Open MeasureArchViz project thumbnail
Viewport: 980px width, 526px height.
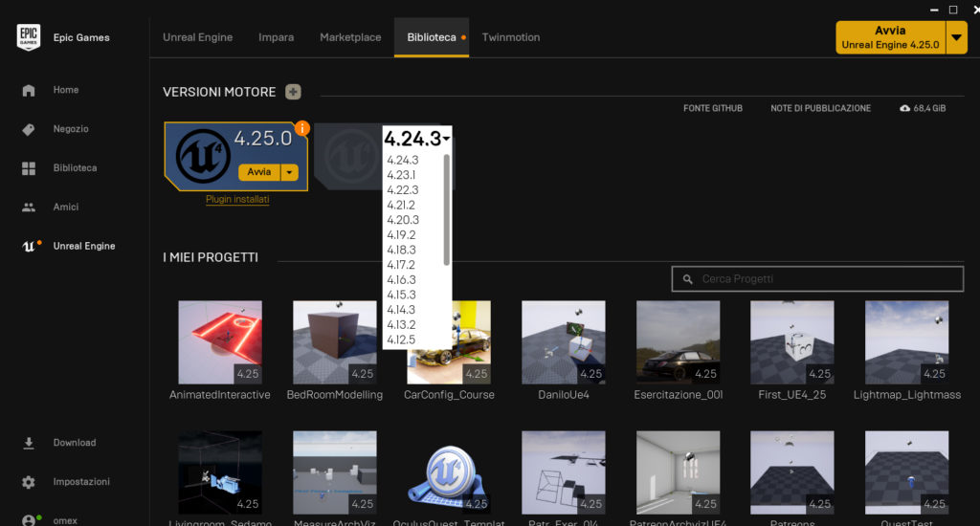click(335, 472)
